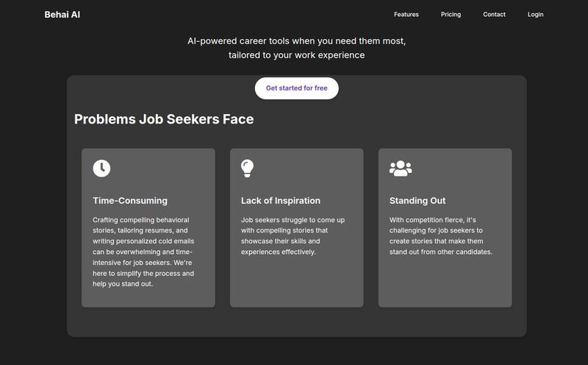Screen dimensions: 588x365
Task: Select the Standing Out card heading
Action: coord(417,200)
